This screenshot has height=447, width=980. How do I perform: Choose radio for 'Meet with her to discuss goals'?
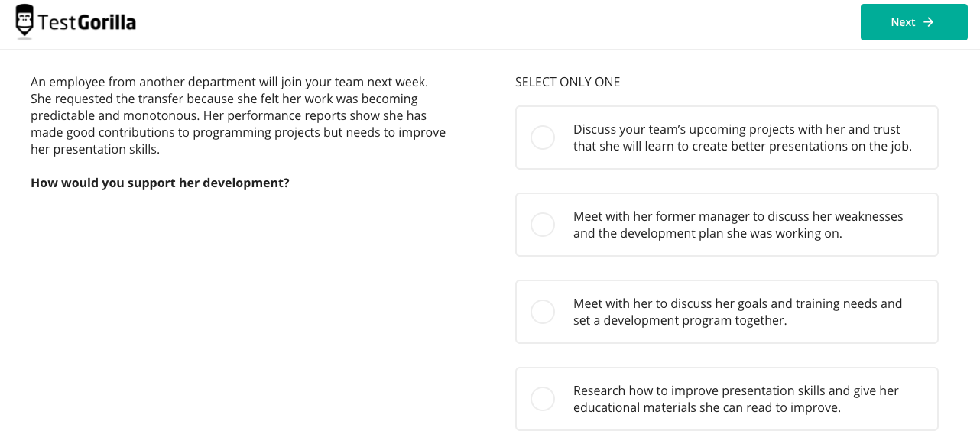(x=543, y=312)
